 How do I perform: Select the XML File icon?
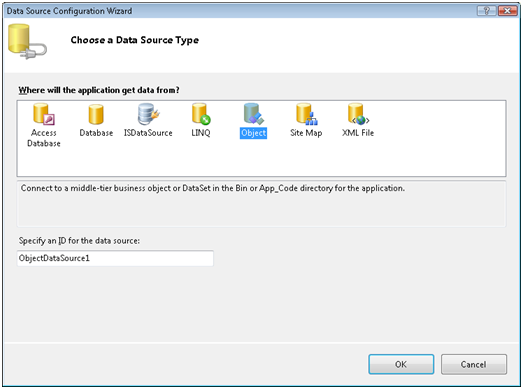pyautogui.click(x=358, y=114)
